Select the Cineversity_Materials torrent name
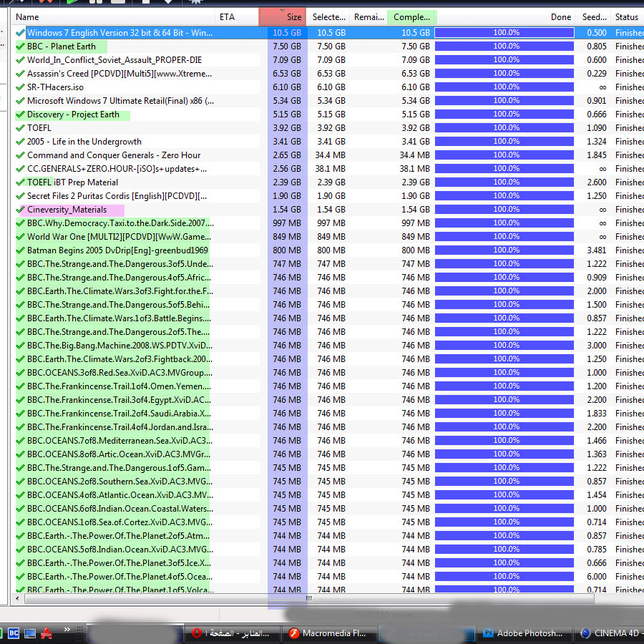 pyautogui.click(x=67, y=210)
